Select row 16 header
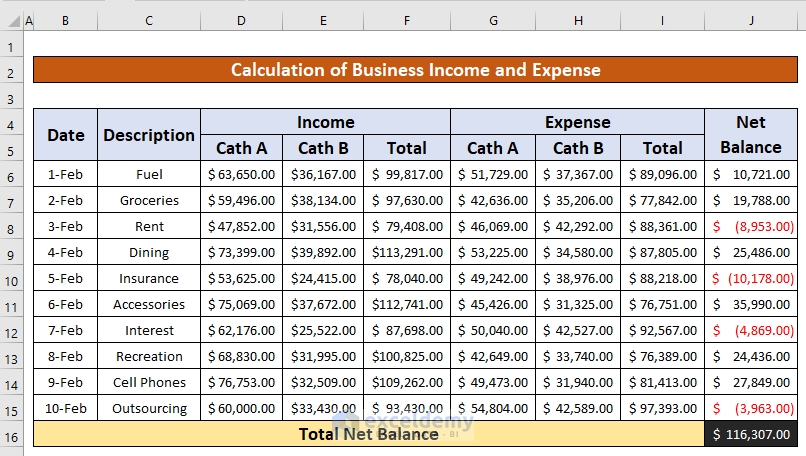 click(10, 434)
